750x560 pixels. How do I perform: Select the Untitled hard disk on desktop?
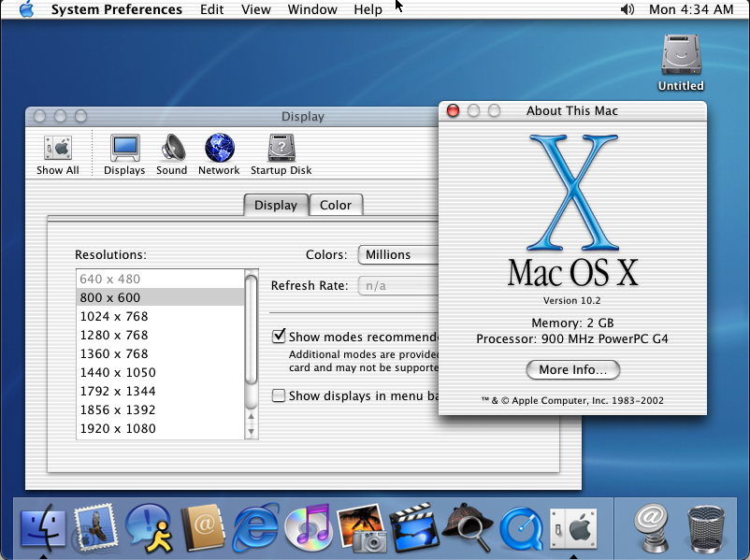coord(681,62)
